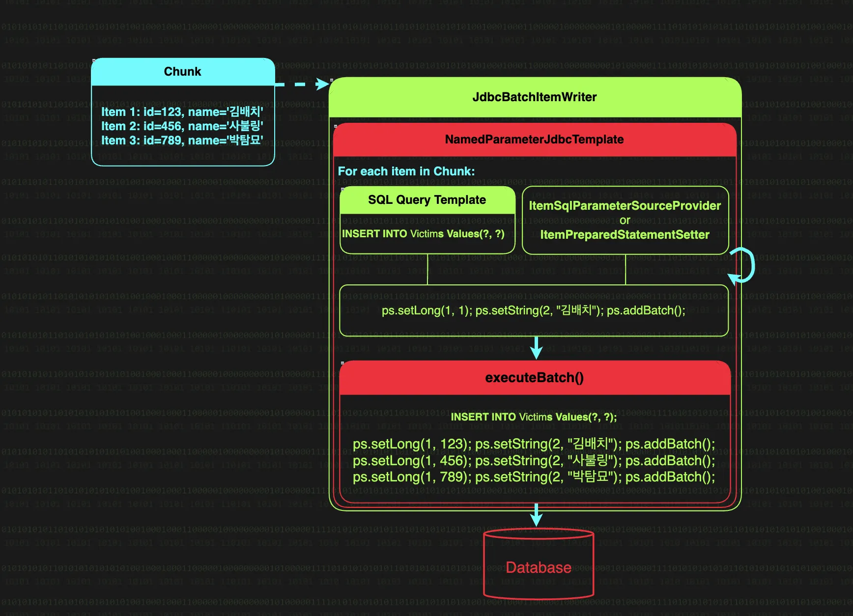Screen dimensions: 853x616
Task: Click the "For each item in Chunk:" label
Action: click(x=406, y=171)
